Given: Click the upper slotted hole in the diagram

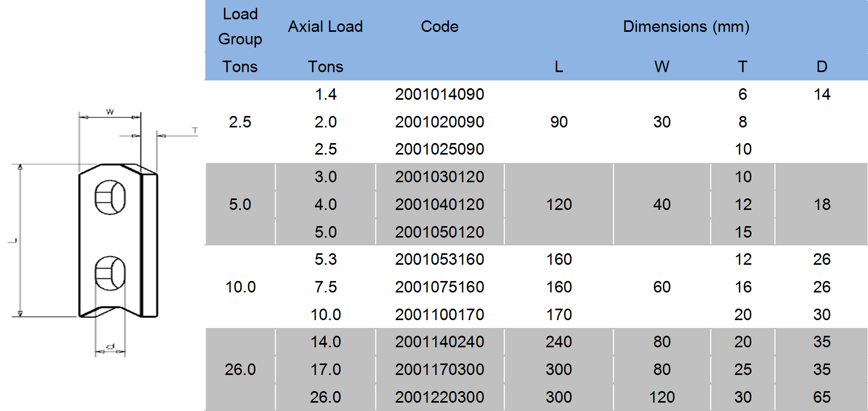Looking at the screenshot, I should [x=110, y=197].
